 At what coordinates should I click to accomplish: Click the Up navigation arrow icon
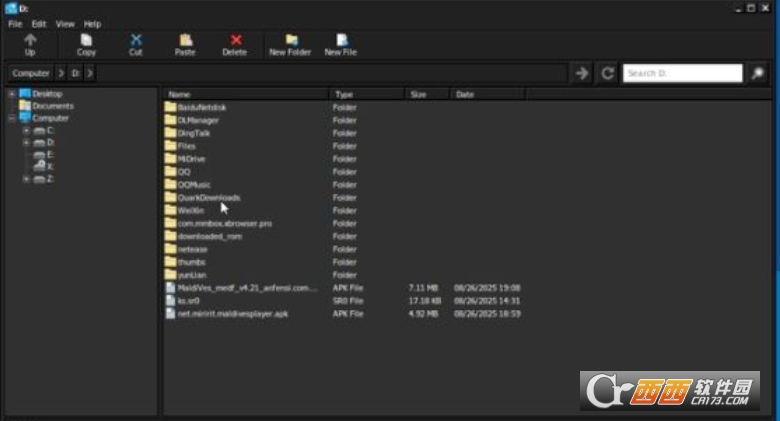click(x=30, y=40)
